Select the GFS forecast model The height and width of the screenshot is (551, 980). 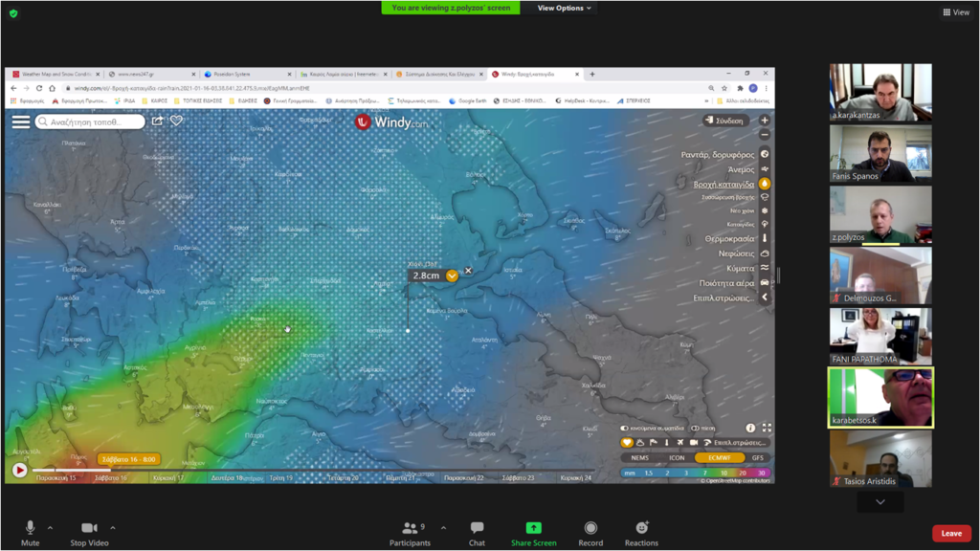pyautogui.click(x=757, y=458)
